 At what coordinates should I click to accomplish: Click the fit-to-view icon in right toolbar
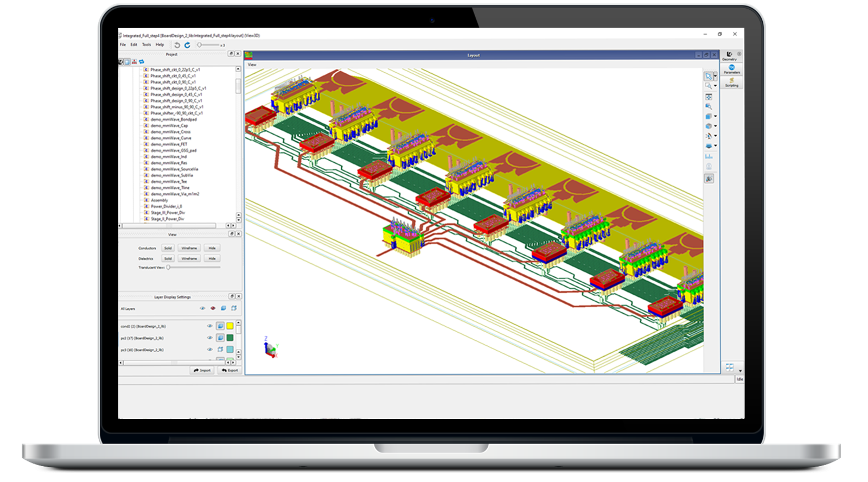tap(709, 97)
